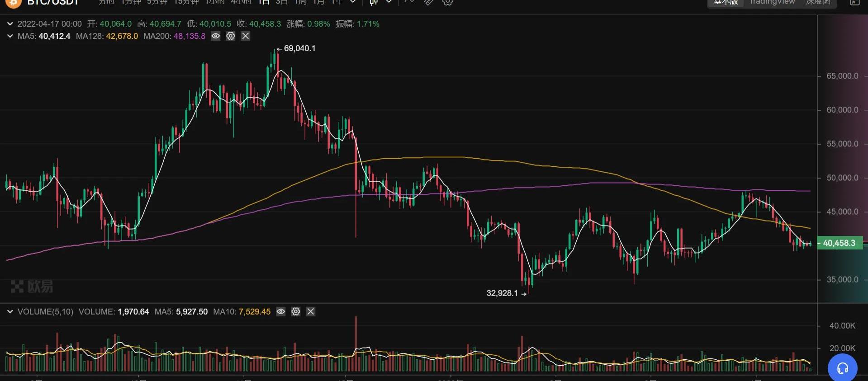Click the 40,458.3 current price label
The image size is (868, 381).
tap(839, 243)
